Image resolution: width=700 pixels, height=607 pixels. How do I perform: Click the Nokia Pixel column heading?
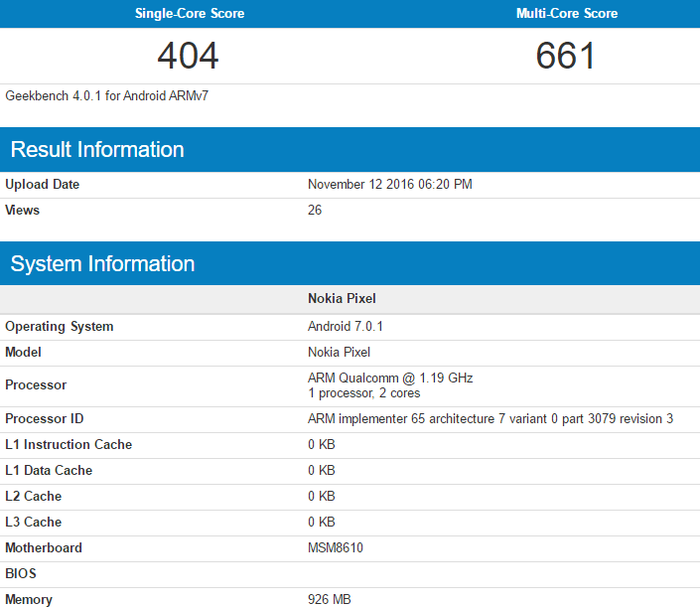(x=342, y=299)
